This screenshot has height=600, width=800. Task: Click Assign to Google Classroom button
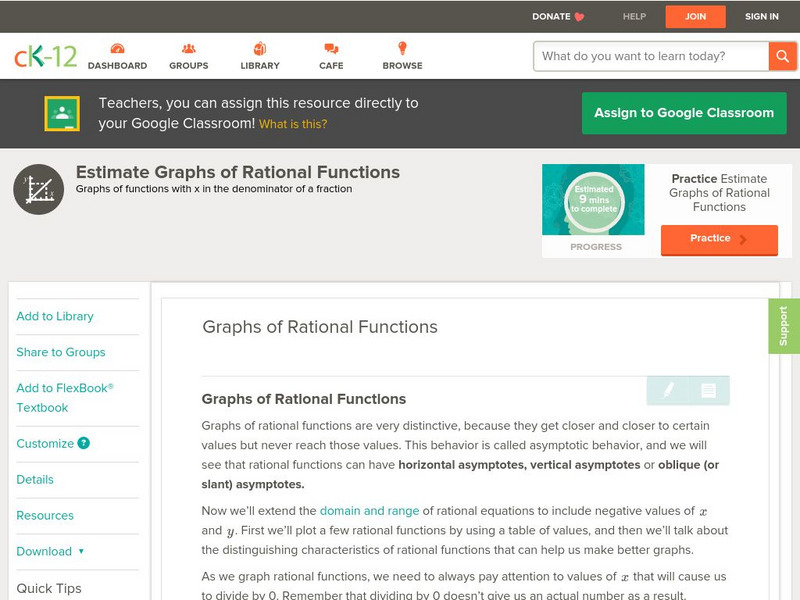(684, 113)
